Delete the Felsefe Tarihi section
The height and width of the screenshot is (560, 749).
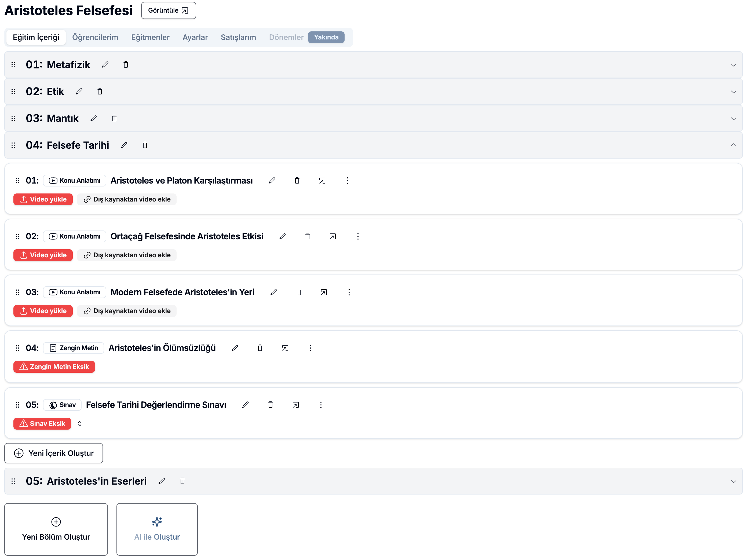point(145,145)
